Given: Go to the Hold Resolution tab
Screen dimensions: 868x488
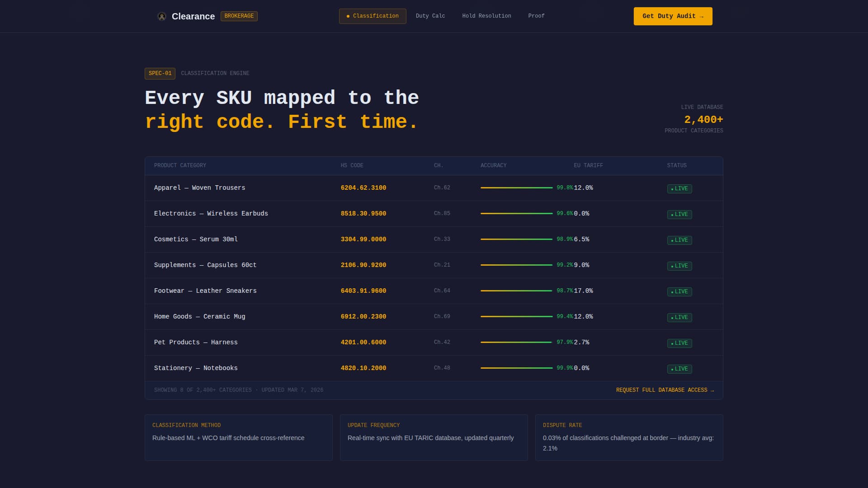Looking at the screenshot, I should tap(486, 16).
